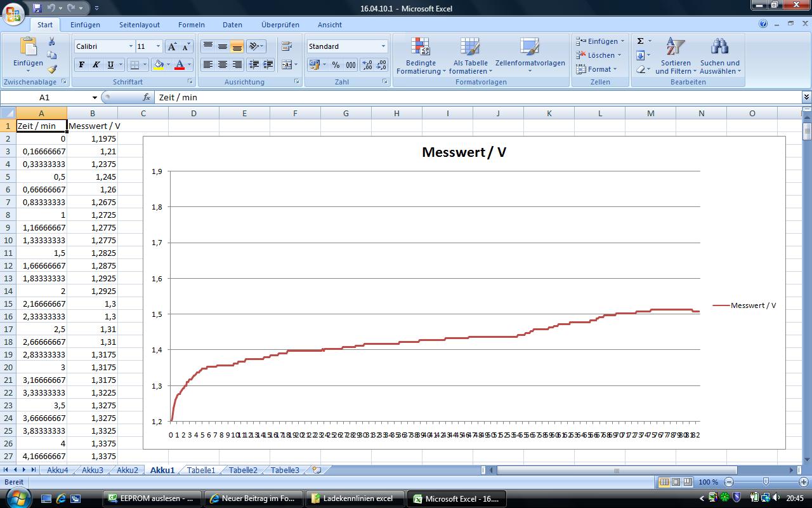The image size is (812, 508).
Task: Click the AutoSum sigma icon
Action: [x=640, y=41]
